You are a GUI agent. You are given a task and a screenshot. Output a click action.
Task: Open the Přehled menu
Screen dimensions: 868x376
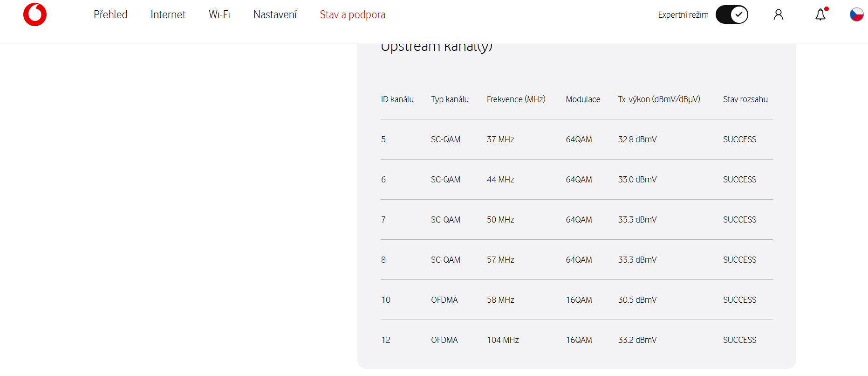tap(110, 14)
